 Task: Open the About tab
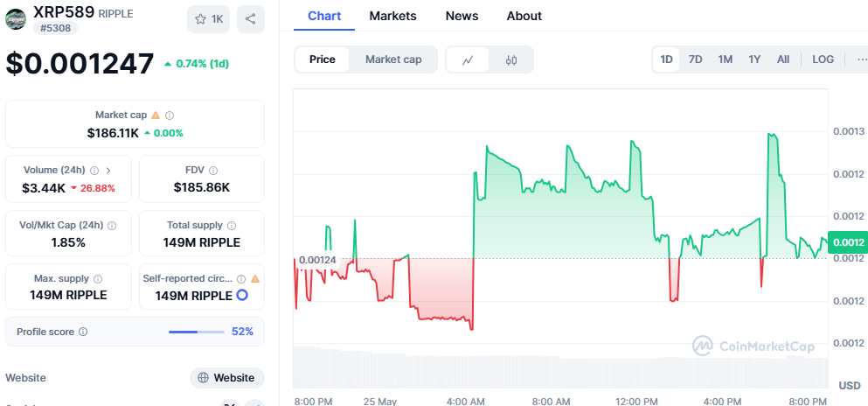pyautogui.click(x=524, y=16)
